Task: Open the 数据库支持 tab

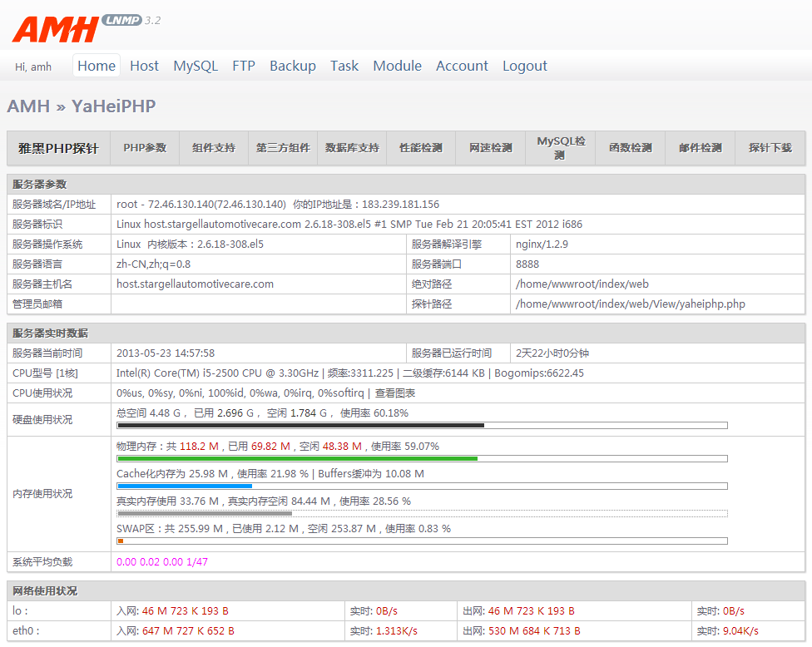Action: coord(352,148)
